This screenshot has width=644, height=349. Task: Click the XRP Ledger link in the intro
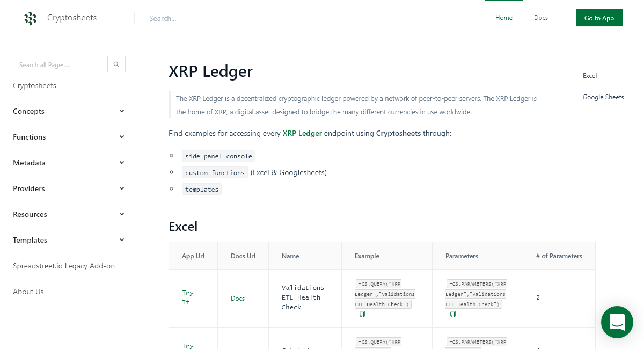[x=302, y=133]
